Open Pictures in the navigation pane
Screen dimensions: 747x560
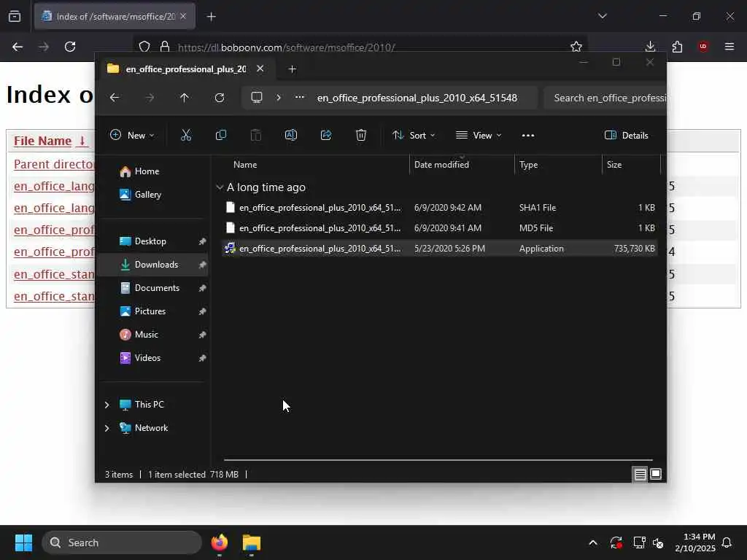point(152,311)
